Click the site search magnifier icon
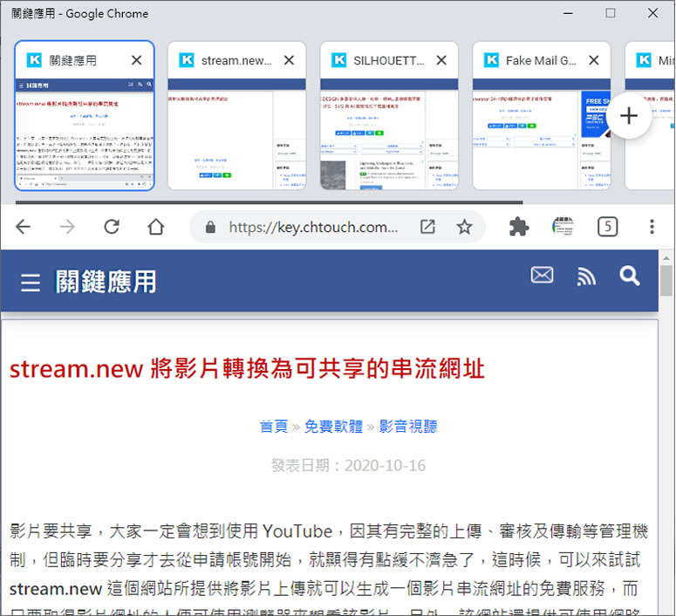 630,276
